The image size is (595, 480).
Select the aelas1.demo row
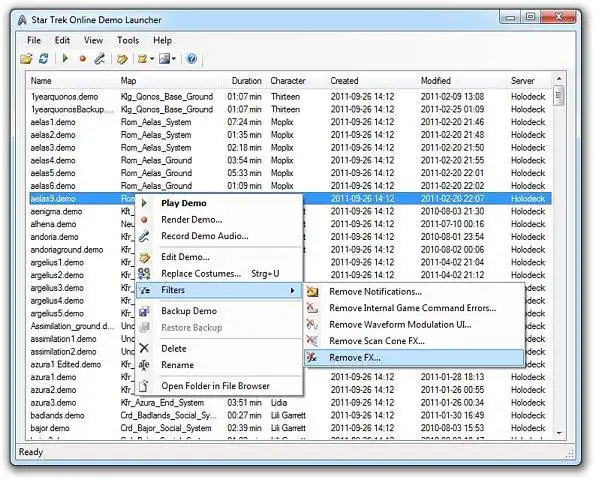coord(290,122)
